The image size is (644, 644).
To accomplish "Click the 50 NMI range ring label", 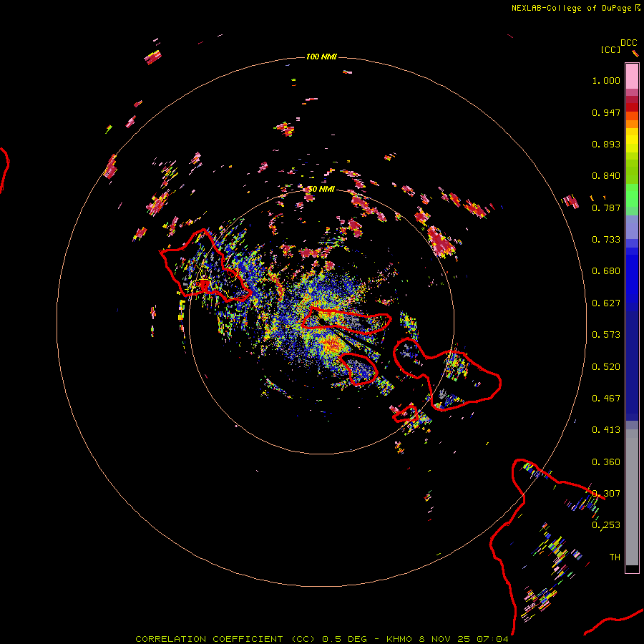I will (321, 189).
